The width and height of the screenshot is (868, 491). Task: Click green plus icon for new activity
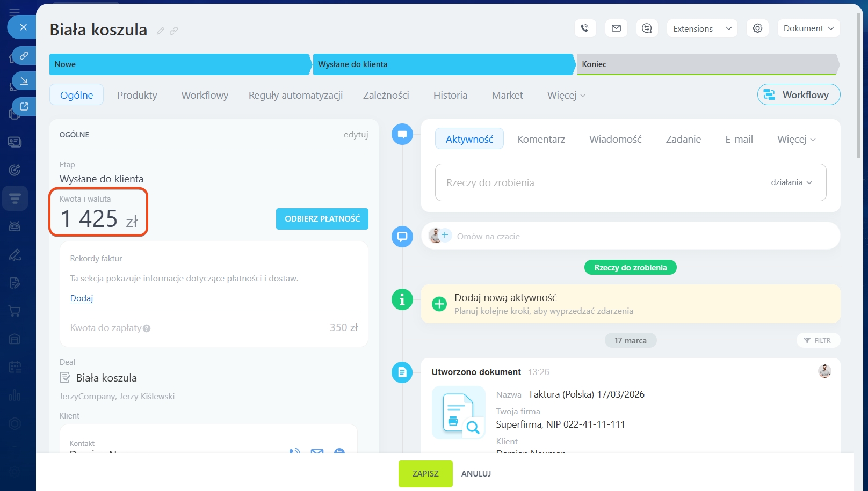point(439,304)
